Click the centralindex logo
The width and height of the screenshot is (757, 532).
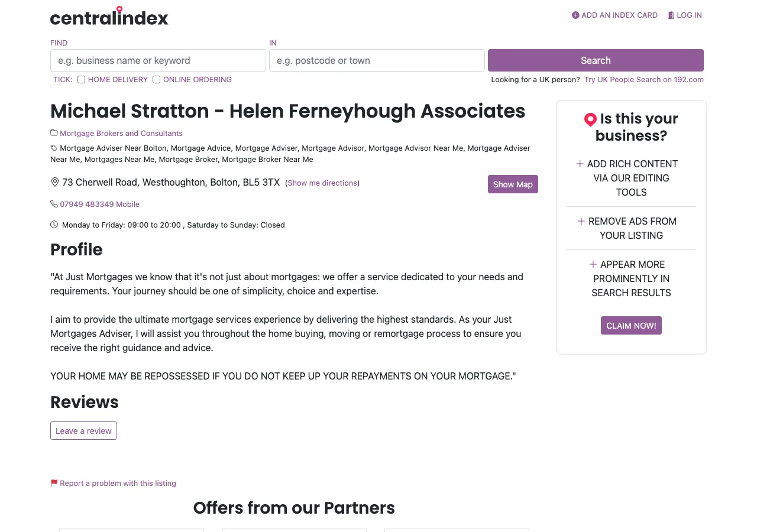coord(109,17)
